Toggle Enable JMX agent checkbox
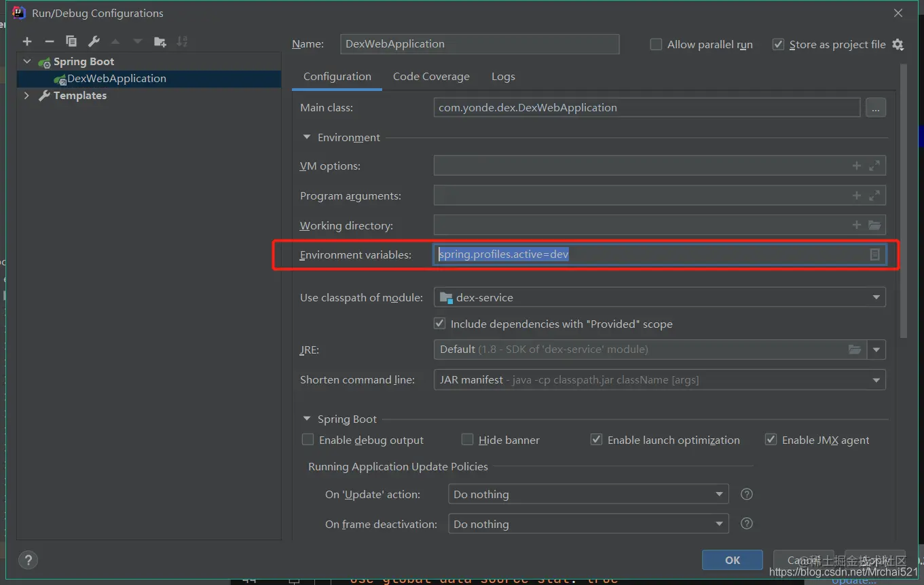924x585 pixels. tap(771, 440)
